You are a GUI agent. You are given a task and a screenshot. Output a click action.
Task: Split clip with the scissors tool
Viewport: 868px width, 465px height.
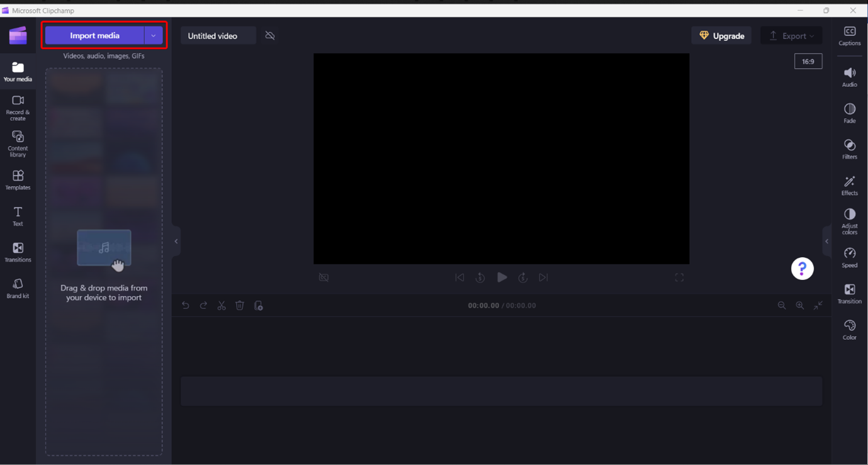(222, 306)
